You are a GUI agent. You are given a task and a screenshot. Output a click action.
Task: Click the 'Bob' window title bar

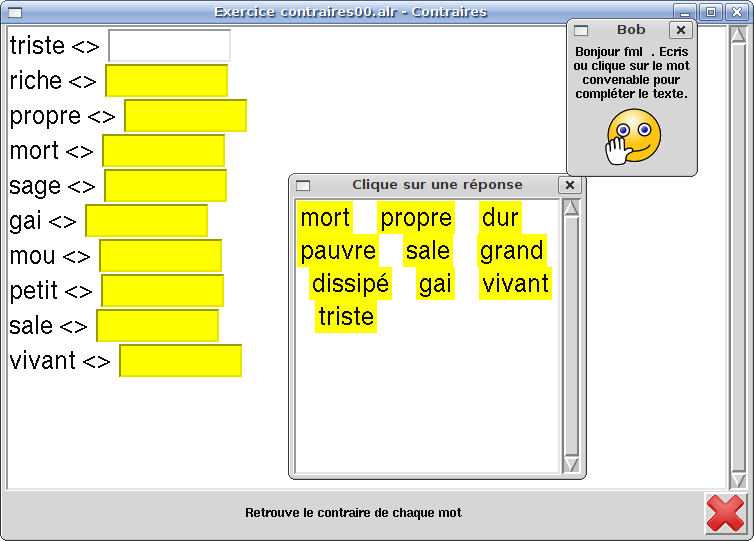631,30
